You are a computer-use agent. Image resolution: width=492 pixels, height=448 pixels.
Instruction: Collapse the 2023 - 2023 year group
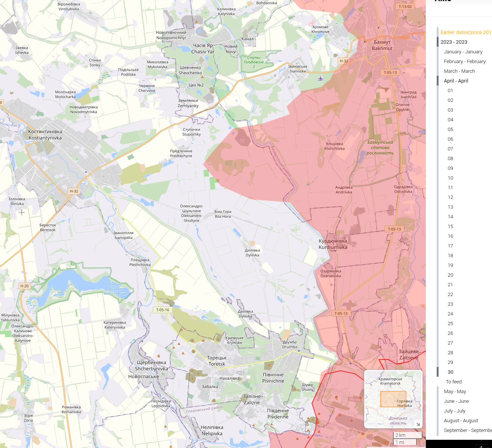point(454,42)
